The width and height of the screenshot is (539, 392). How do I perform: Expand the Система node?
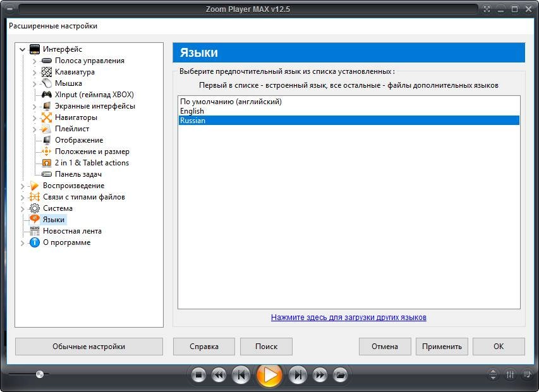tap(23, 209)
